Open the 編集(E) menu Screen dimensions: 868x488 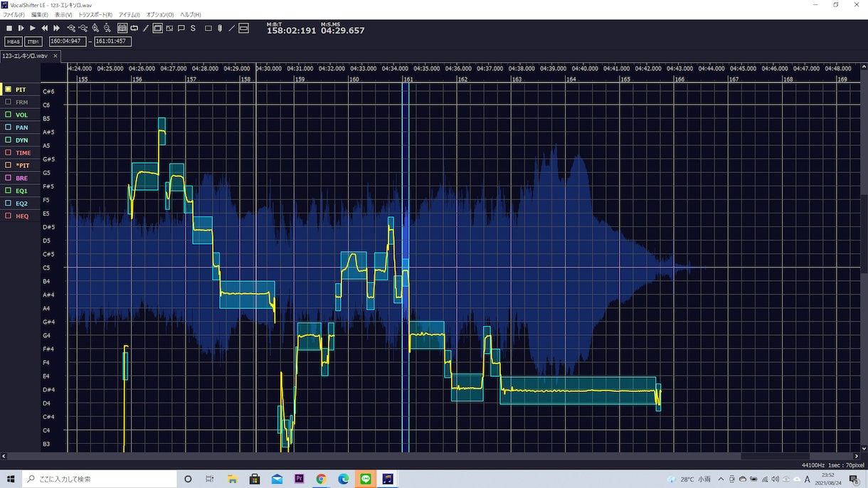point(40,15)
